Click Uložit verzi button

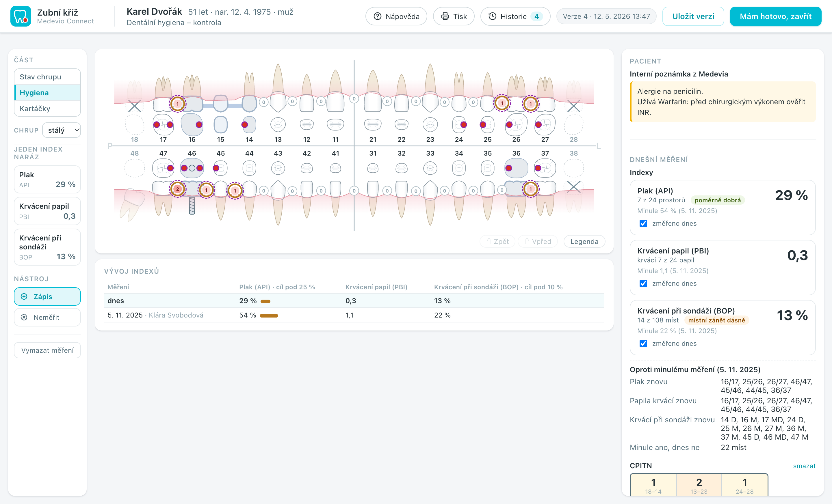coord(693,16)
